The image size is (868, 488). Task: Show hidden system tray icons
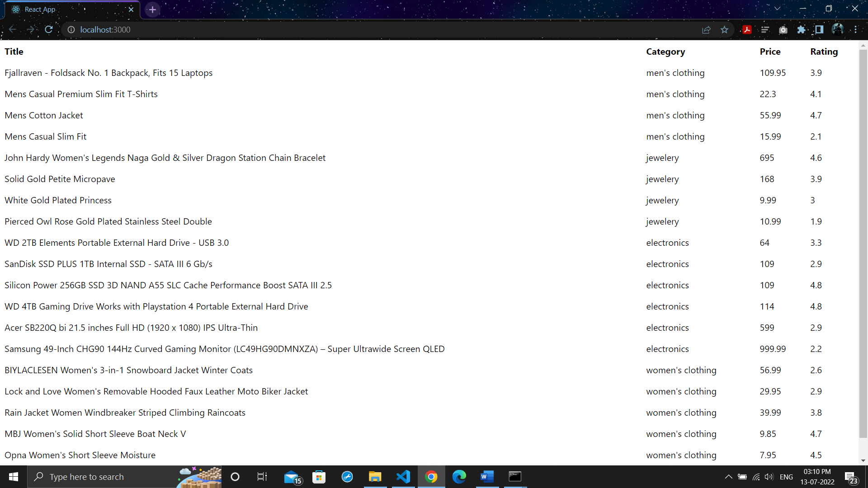click(x=728, y=477)
